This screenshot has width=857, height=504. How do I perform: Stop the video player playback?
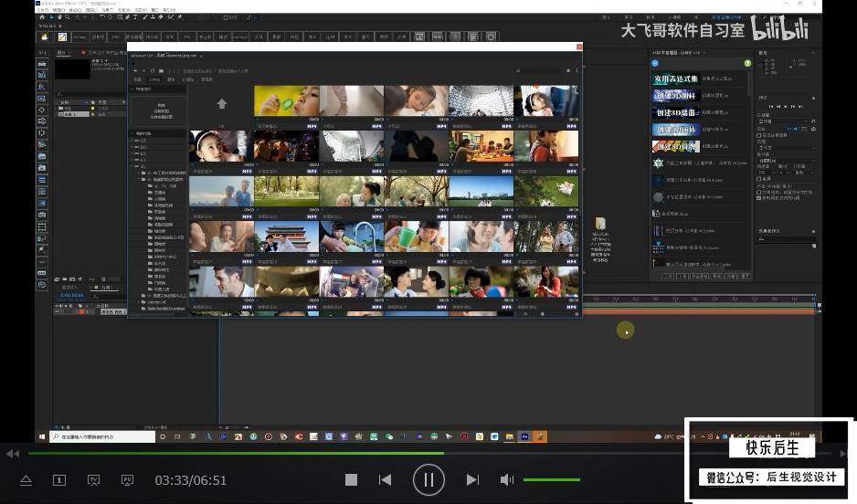click(x=352, y=480)
